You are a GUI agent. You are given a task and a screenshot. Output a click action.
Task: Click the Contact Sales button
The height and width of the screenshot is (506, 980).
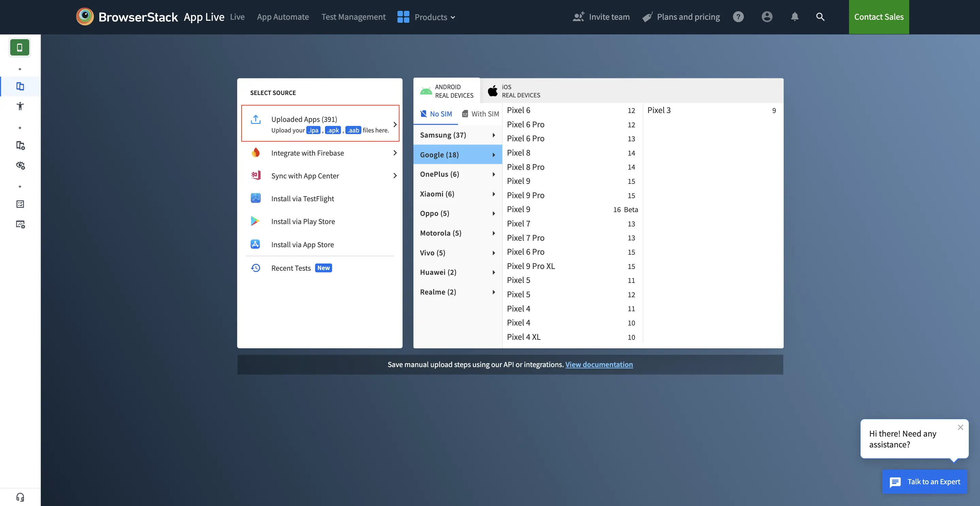coord(878,17)
